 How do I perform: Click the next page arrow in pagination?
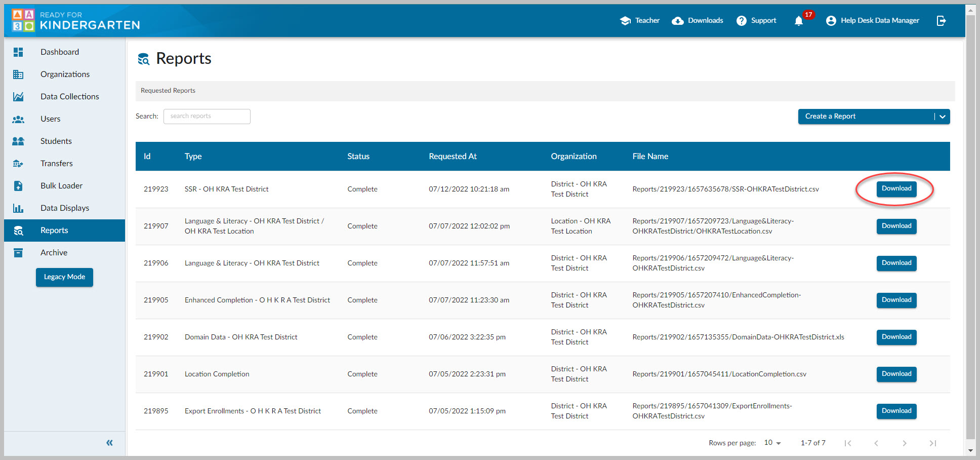905,443
